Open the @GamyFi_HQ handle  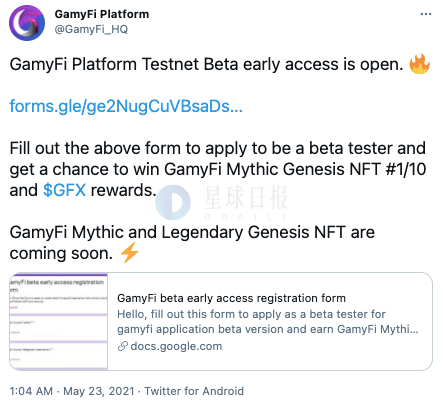coord(91,29)
